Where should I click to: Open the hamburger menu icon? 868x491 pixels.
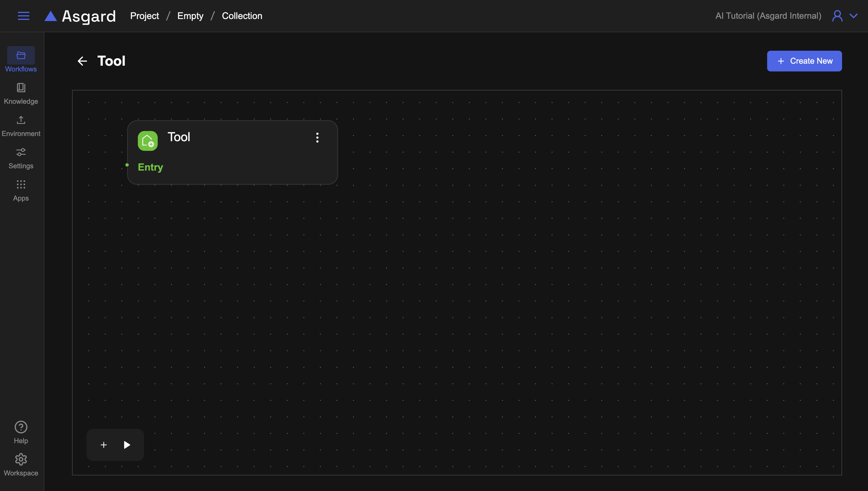(23, 16)
